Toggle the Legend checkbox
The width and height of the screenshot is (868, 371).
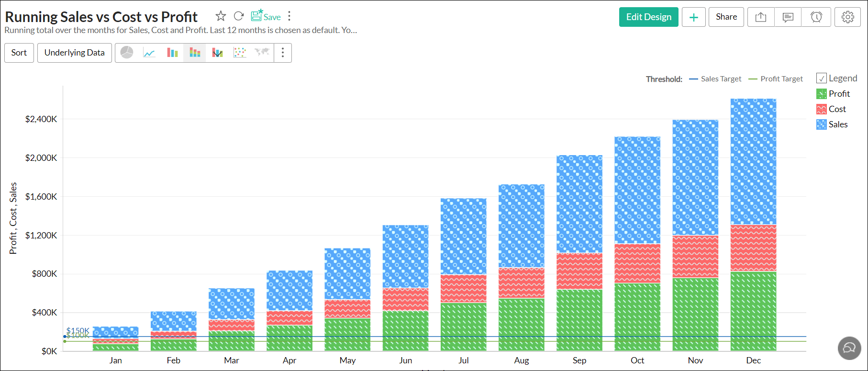tap(822, 79)
